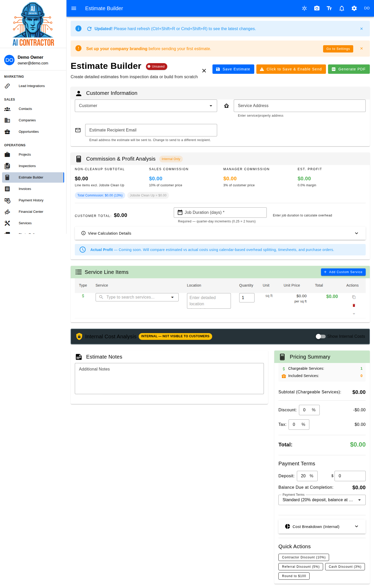Apply Contractor Discount (10%)
Screen dimensions: 374x588
pos(304,557)
